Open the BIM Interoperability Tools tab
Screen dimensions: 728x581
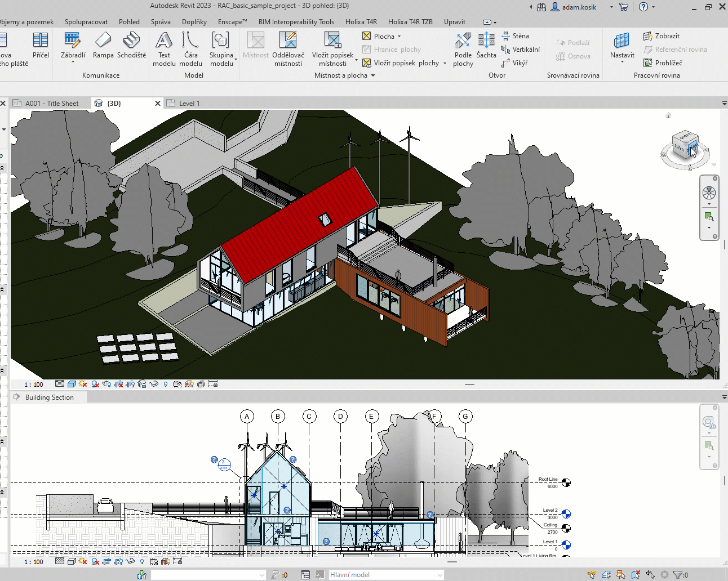click(296, 22)
